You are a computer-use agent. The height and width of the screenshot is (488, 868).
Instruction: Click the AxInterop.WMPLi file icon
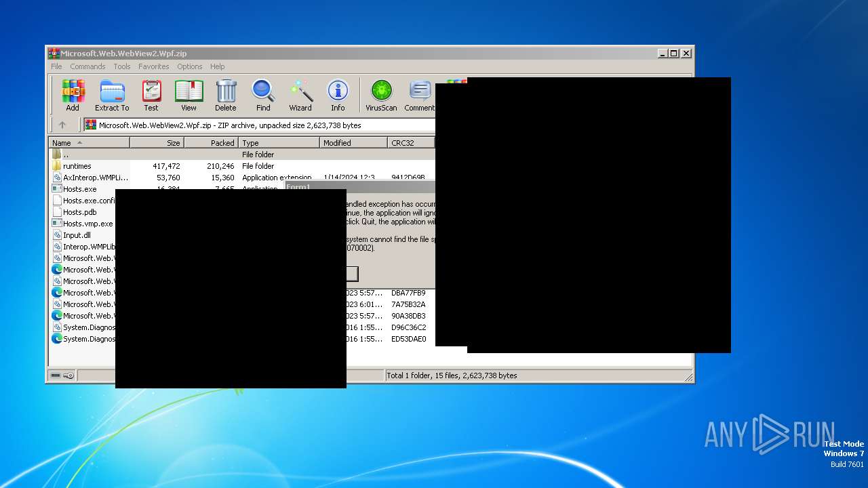[57, 178]
